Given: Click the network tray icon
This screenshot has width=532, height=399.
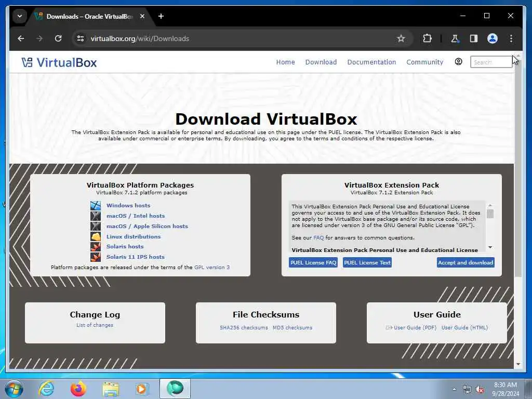Looking at the screenshot, I should pos(467,390).
